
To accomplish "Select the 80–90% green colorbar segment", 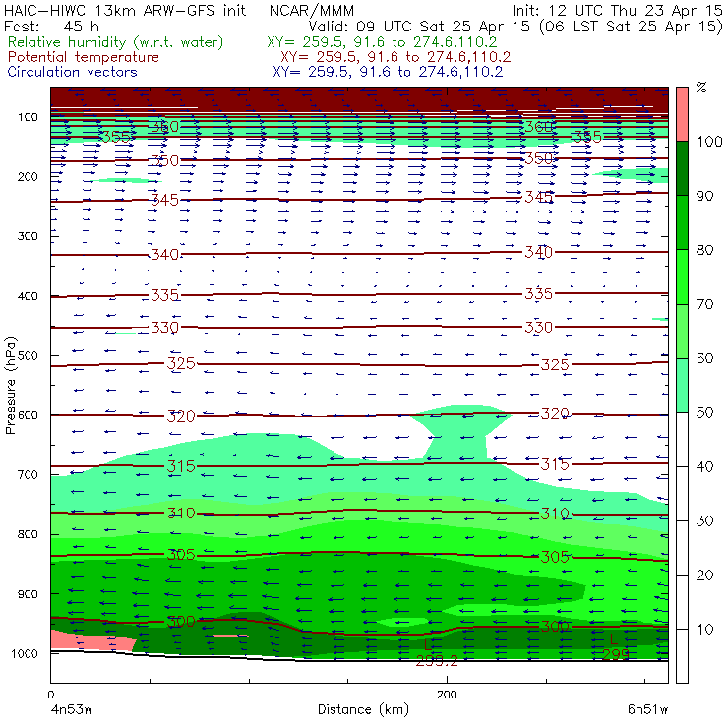I will [x=682, y=222].
